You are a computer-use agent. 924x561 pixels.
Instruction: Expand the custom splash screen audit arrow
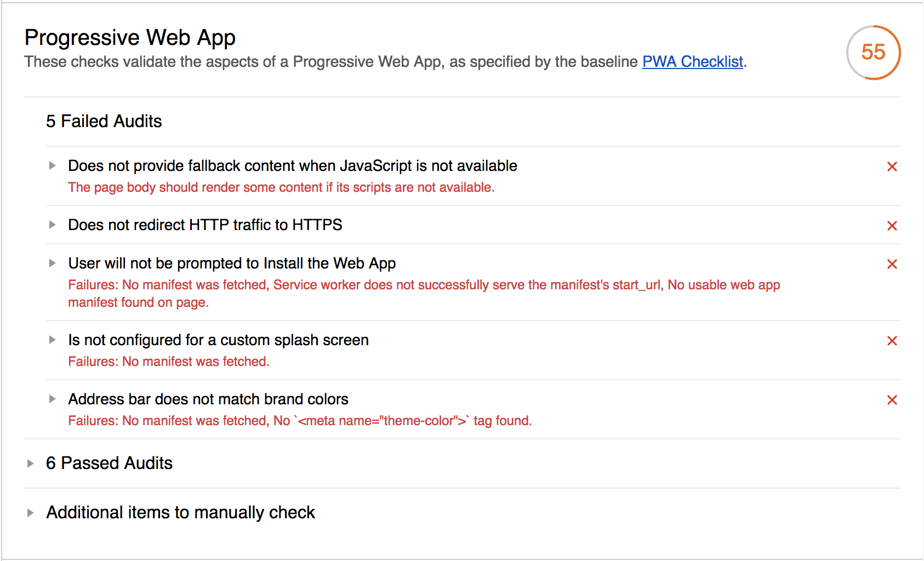coord(52,340)
